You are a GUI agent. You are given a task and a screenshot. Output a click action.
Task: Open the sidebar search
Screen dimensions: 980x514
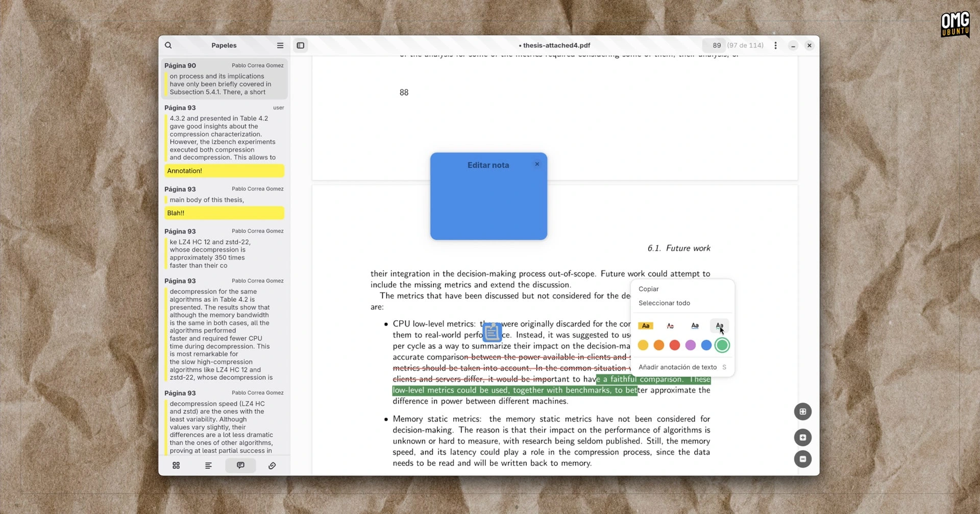(x=168, y=45)
